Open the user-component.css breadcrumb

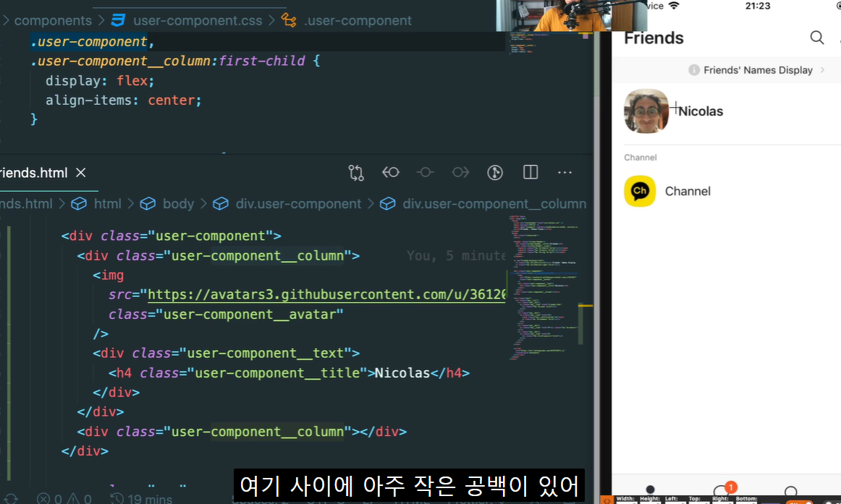pos(198,20)
